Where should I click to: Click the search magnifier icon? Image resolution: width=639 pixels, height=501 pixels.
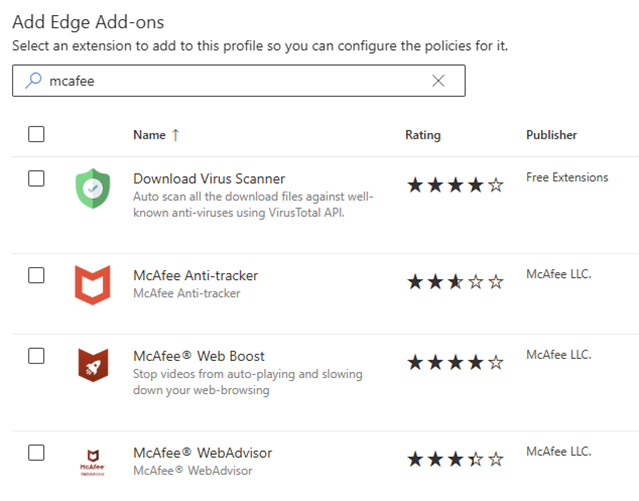[33, 81]
